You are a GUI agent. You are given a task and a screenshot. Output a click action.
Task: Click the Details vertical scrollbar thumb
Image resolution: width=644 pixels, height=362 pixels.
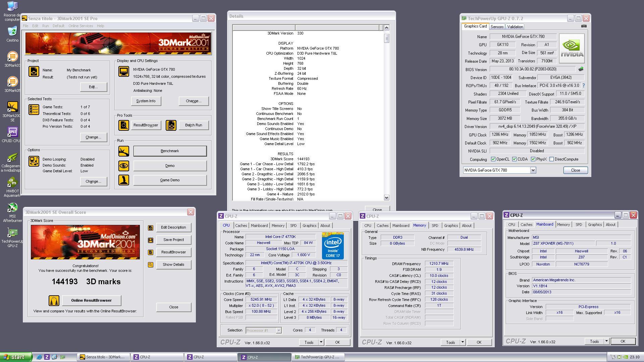(x=386, y=38)
